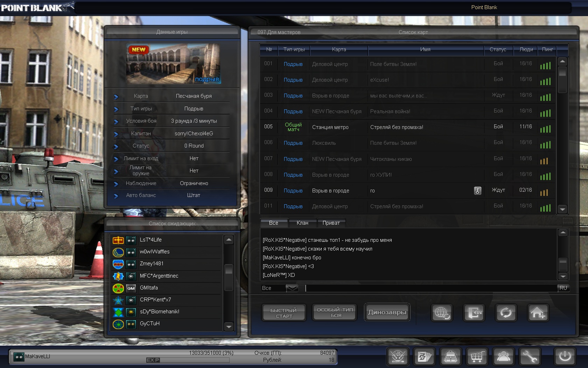Click the Динозавры button
The width and height of the screenshot is (588, 368).
point(387,312)
